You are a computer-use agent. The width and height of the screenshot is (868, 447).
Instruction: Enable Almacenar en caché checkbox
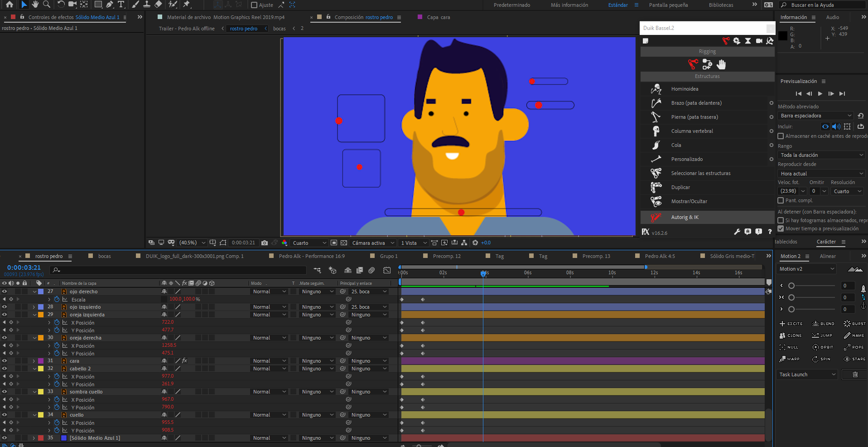pyautogui.click(x=781, y=136)
